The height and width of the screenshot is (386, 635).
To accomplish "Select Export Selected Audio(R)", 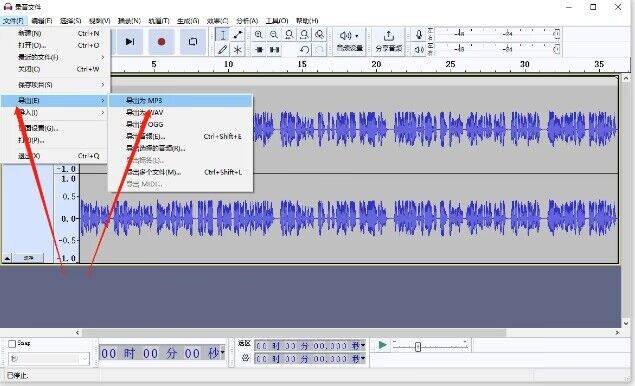I will [x=181, y=148].
